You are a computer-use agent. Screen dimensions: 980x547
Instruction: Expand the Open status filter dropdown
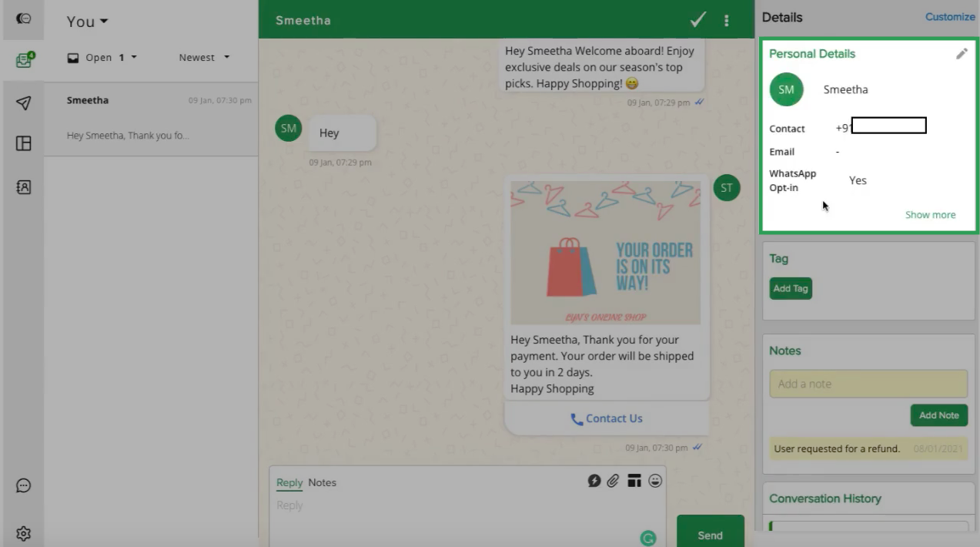point(102,58)
